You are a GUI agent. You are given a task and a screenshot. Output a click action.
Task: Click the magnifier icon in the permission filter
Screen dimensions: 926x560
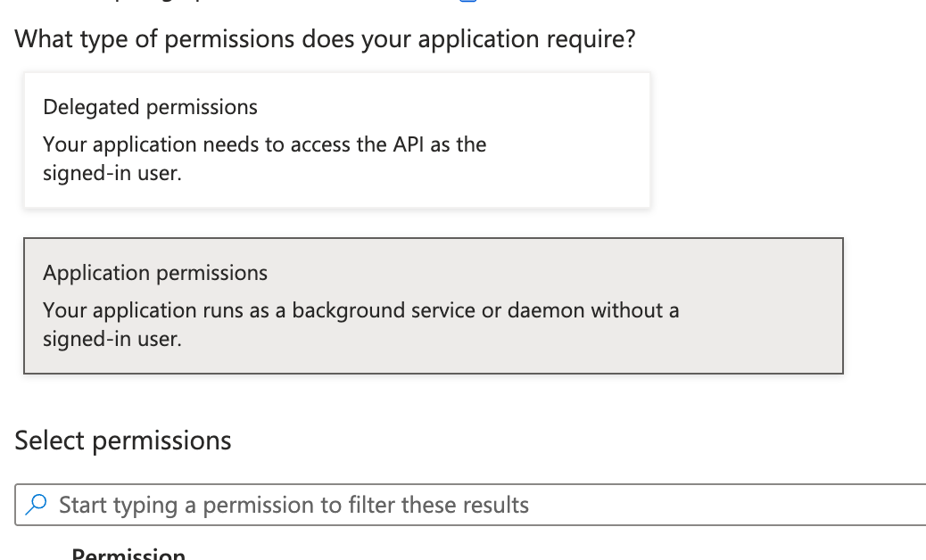(x=37, y=505)
